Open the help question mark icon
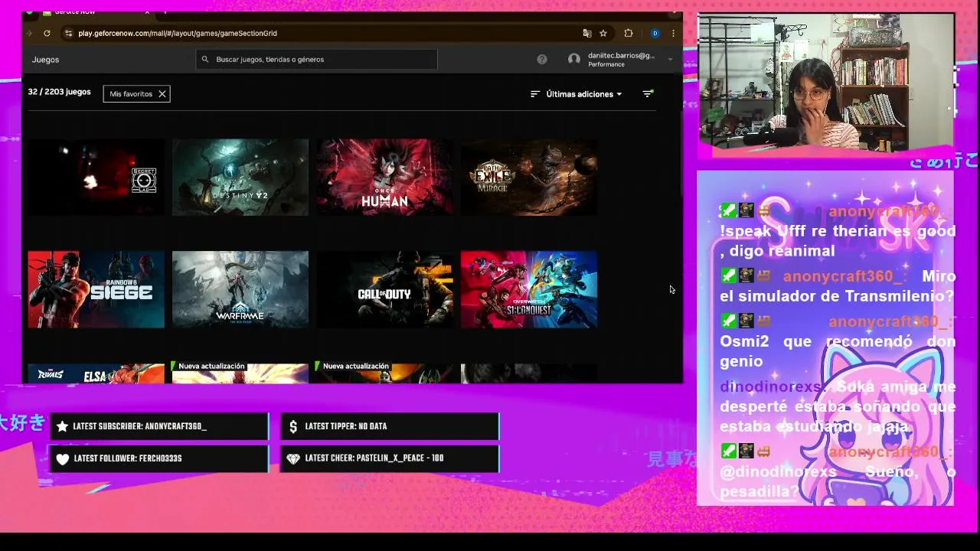 click(x=542, y=60)
